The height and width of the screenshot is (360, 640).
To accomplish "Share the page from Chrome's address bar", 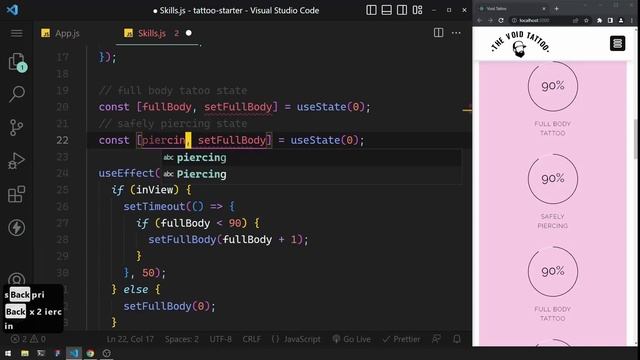I will 576,20.
